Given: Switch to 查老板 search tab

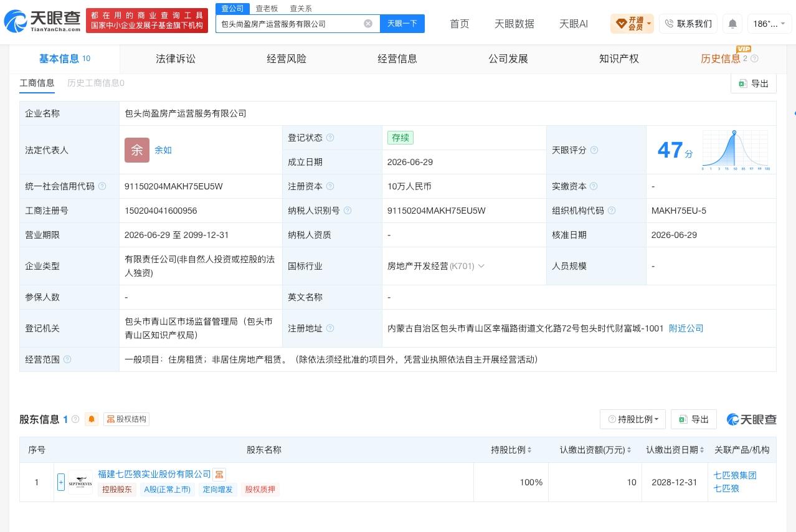Looking at the screenshot, I should [x=267, y=9].
